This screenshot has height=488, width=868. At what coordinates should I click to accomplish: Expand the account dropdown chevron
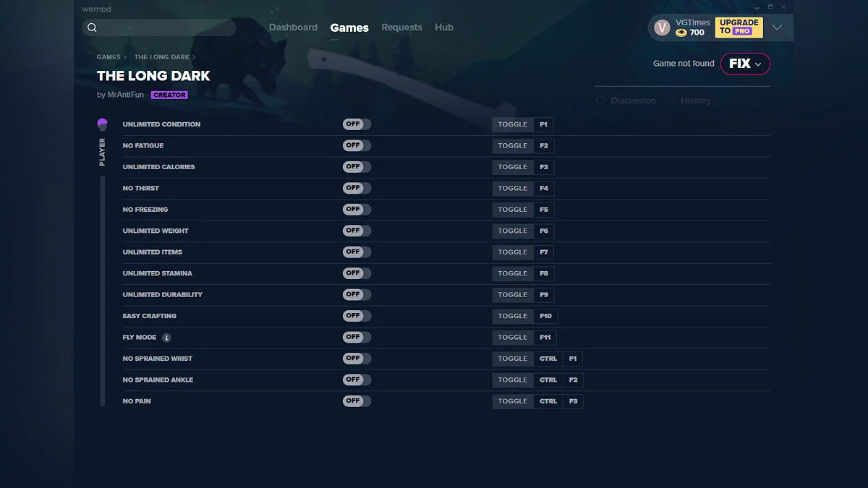pos(777,27)
